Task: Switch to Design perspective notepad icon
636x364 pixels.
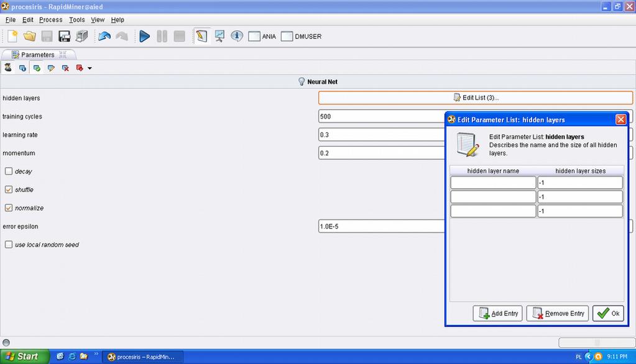Action: [x=201, y=36]
